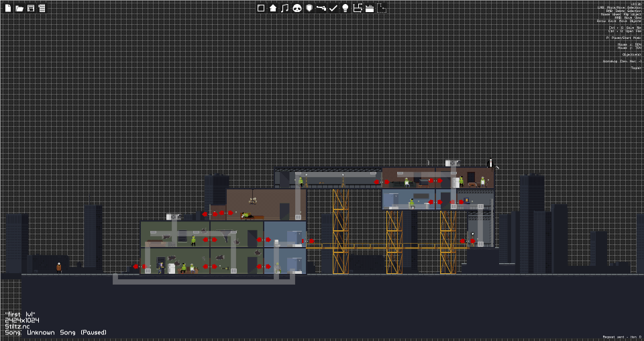Viewport: 644px width, 341px height.
Task: Select the lightbulb lighting tool
Action: [x=345, y=8]
